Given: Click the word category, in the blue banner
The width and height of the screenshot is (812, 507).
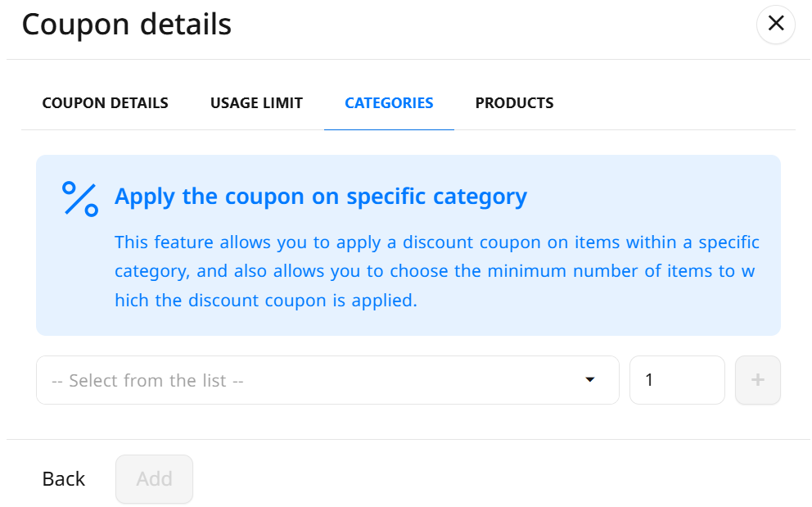Looking at the screenshot, I should pyautogui.click(x=151, y=272).
